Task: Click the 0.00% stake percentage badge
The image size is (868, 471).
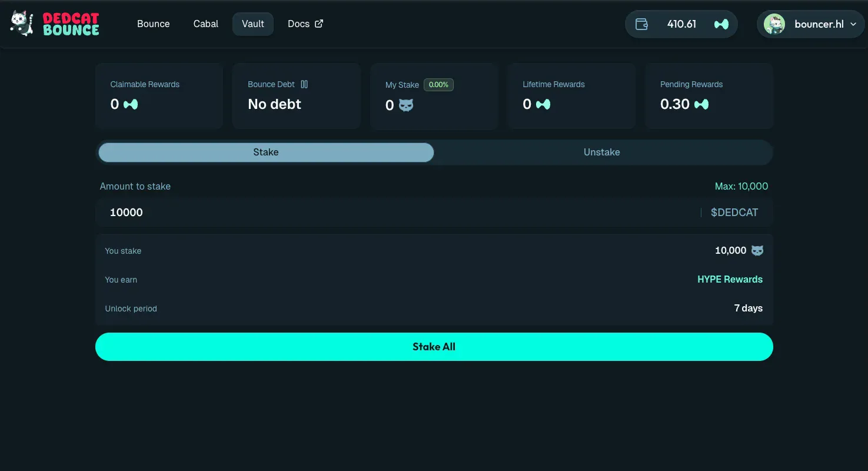Action: pyautogui.click(x=438, y=85)
